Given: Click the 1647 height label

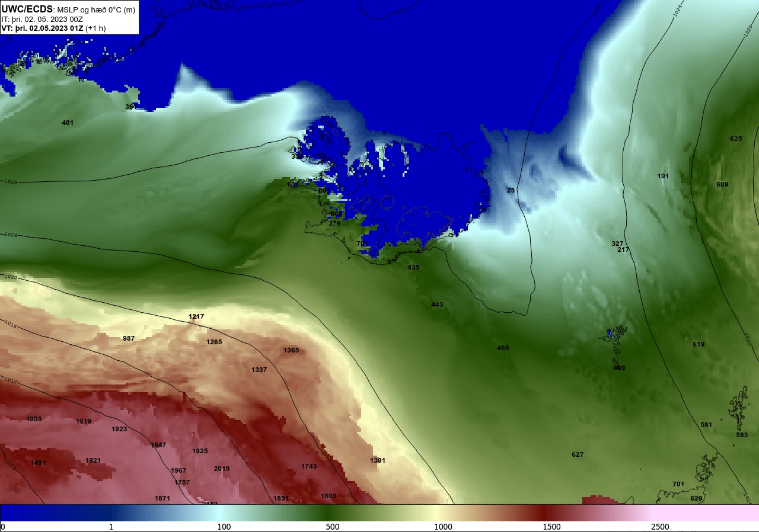Looking at the screenshot, I should [158, 445].
